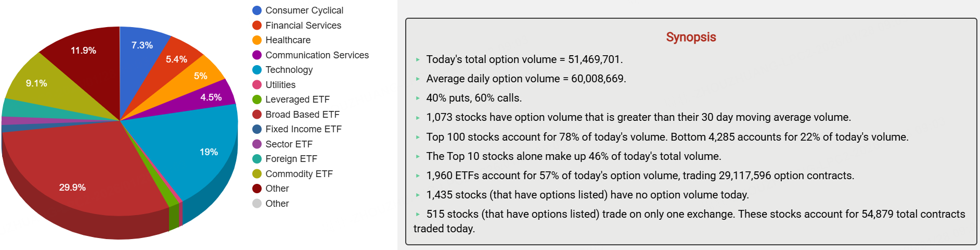The image size is (980, 250).
Task: Select the Utilities legend pink dot
Action: point(257,85)
